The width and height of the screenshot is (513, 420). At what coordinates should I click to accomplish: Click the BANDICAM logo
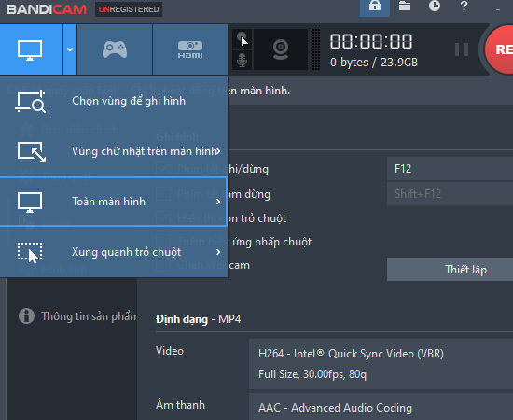point(46,9)
